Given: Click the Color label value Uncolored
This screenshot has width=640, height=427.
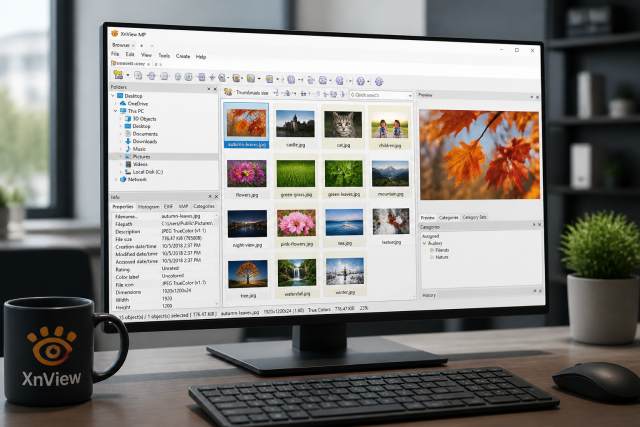Looking at the screenshot, I should coord(173,276).
